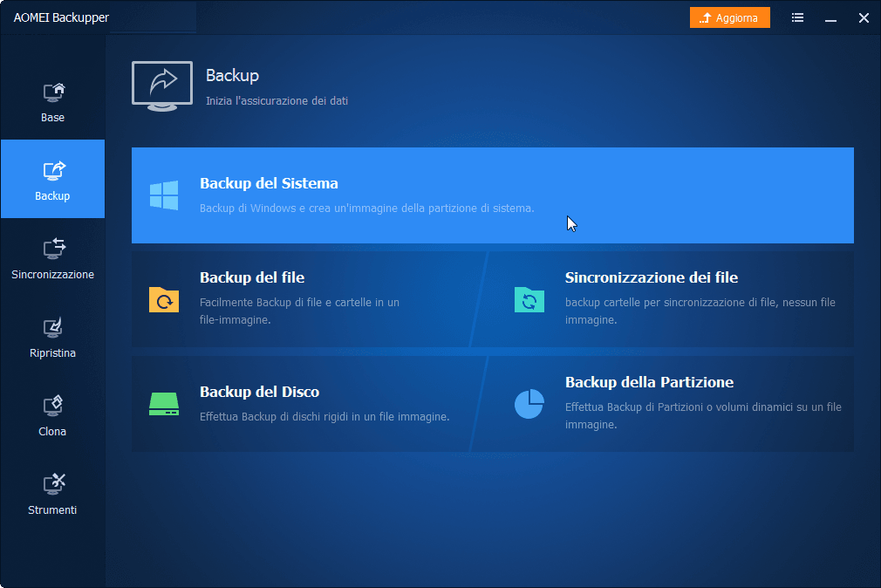The height and width of the screenshot is (588, 881).
Task: Open the Sincronizzazione sidebar section
Action: (x=52, y=257)
